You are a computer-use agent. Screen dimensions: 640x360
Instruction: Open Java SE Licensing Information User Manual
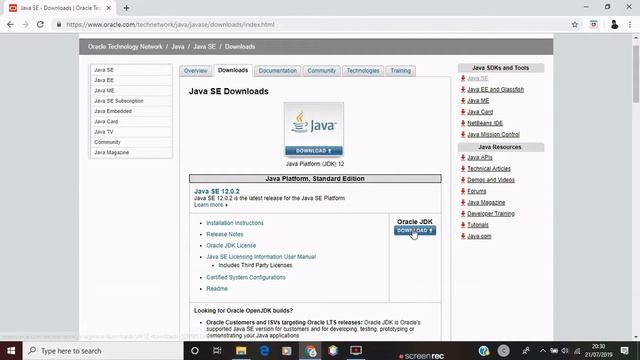tap(261, 257)
